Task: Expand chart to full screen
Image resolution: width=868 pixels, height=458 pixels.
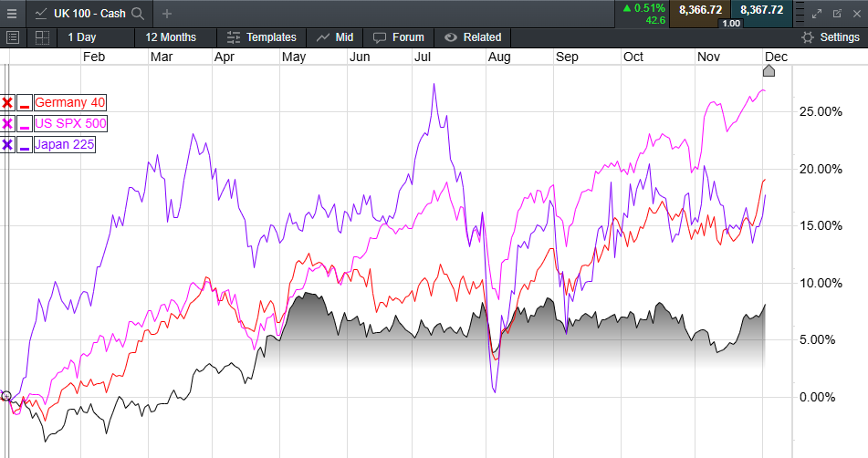Action: click(x=817, y=14)
